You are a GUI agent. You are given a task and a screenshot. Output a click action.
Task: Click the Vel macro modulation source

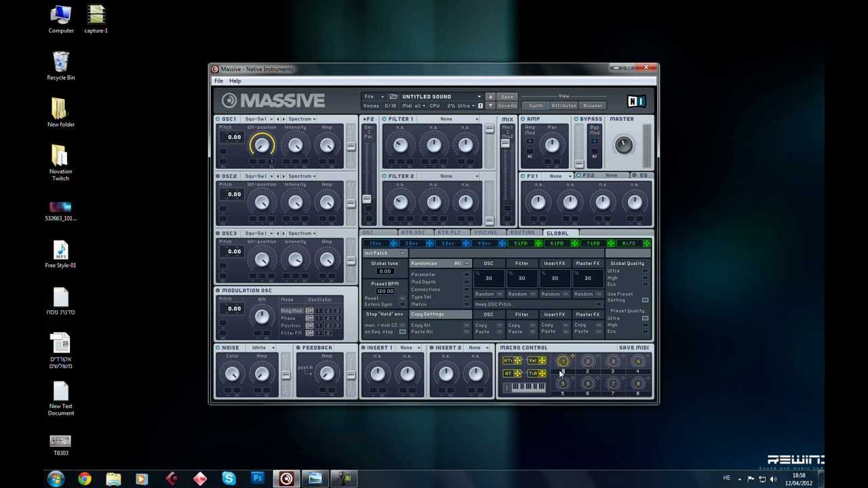[x=536, y=361]
